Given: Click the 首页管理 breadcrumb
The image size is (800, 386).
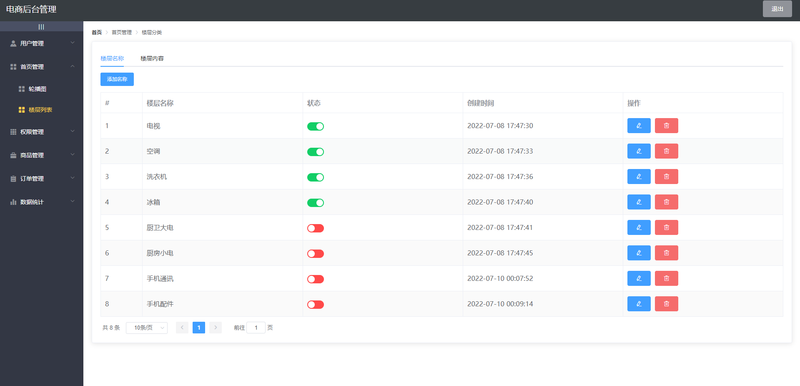Looking at the screenshot, I should [121, 33].
